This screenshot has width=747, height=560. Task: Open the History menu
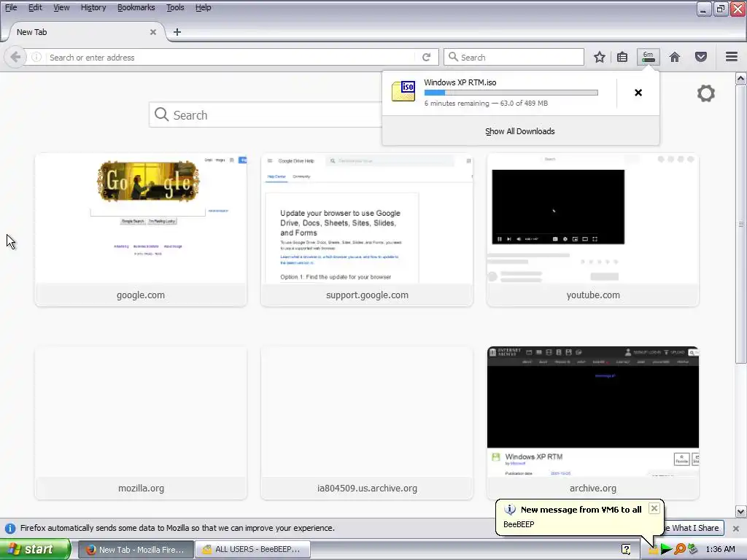(93, 7)
